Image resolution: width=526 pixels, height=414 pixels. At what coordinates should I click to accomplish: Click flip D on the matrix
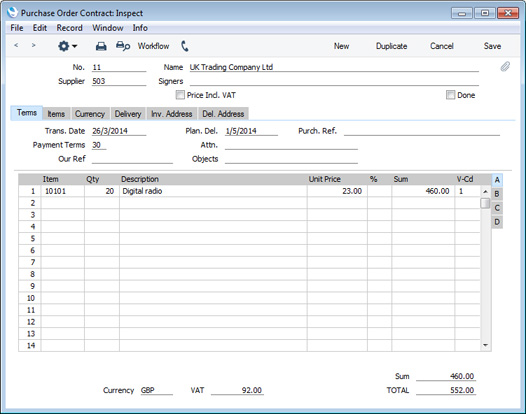497,222
